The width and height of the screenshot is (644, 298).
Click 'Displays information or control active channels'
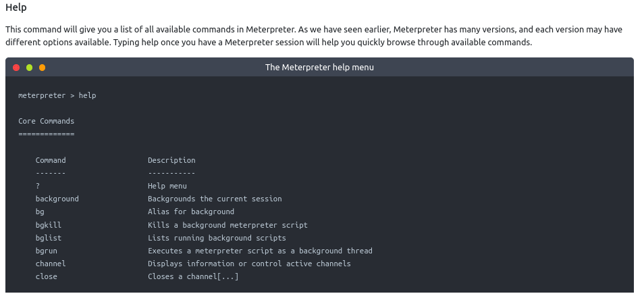coord(249,264)
